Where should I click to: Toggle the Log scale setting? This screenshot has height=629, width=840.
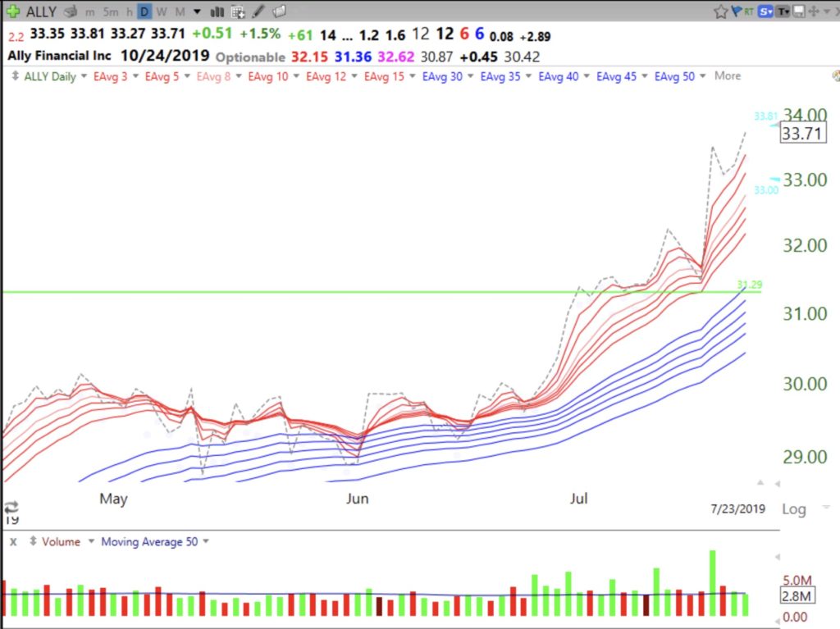pos(793,509)
